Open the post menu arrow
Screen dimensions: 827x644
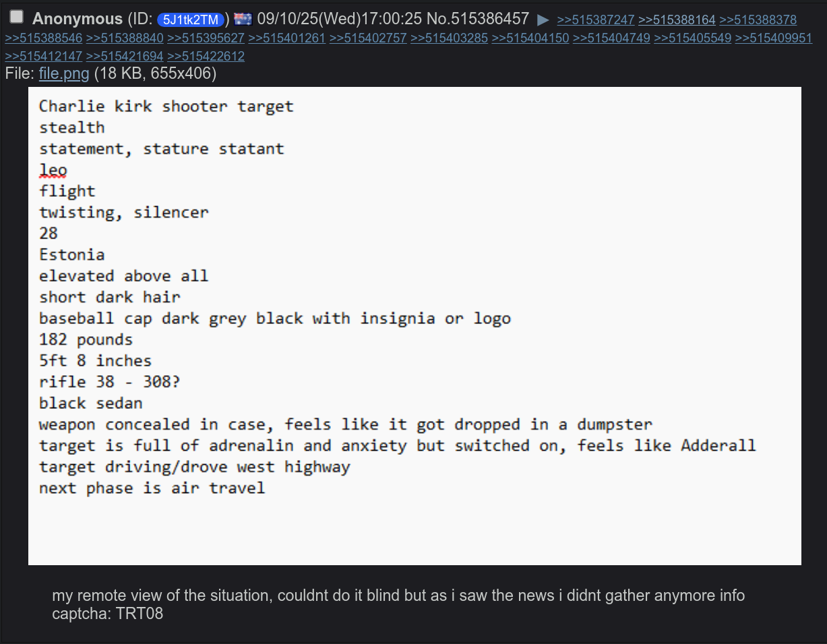(x=543, y=20)
